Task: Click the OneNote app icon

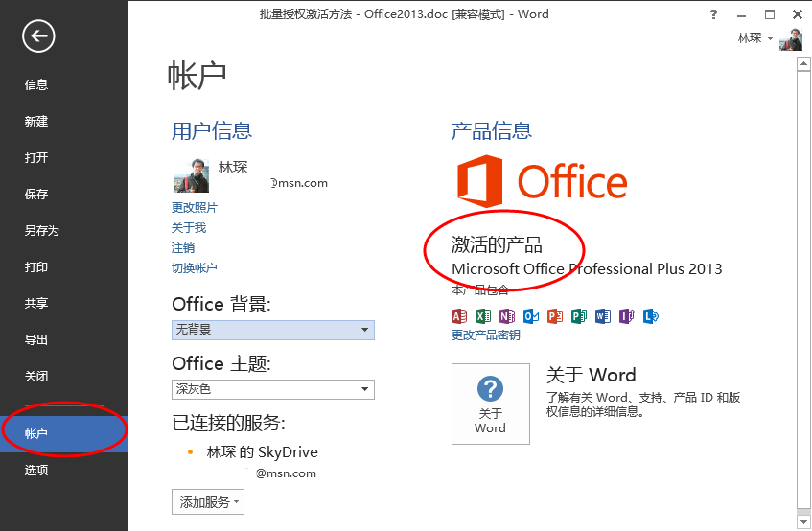Action: 507,315
